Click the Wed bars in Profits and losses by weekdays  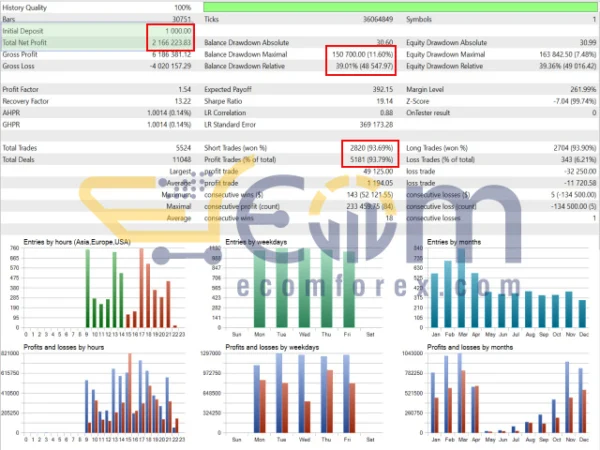pyautogui.click(x=304, y=393)
